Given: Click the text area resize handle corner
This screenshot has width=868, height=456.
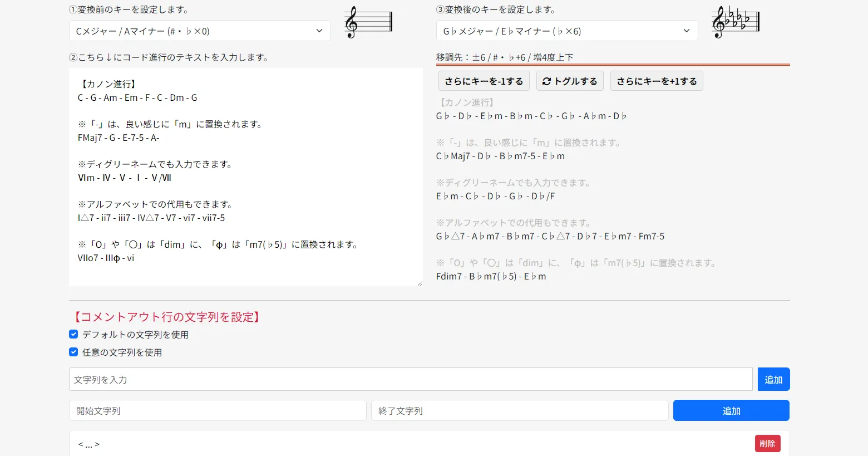Looking at the screenshot, I should click(x=420, y=283).
